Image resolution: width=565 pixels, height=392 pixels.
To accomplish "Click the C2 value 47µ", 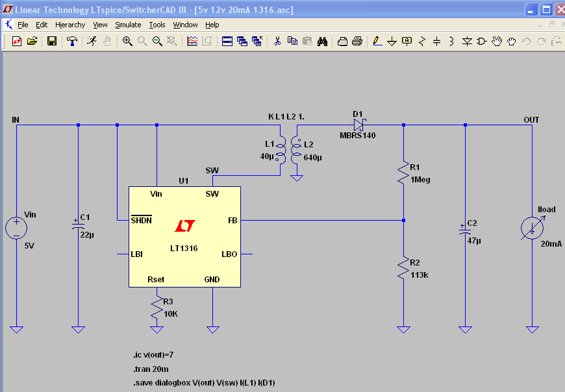I will [x=474, y=240].
